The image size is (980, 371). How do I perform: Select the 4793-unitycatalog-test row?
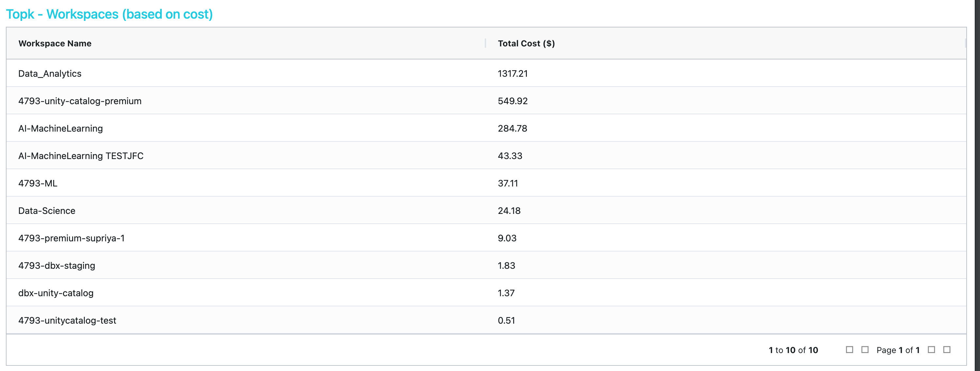coord(67,320)
